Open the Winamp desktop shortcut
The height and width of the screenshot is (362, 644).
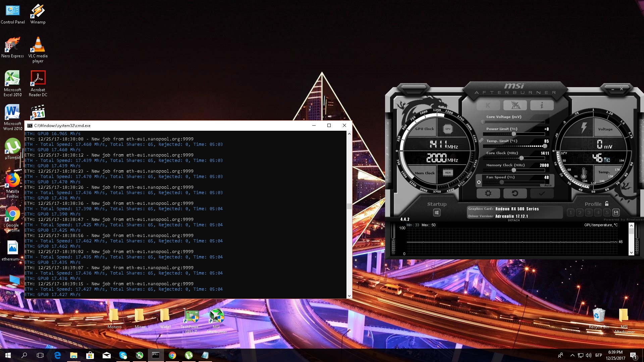[x=38, y=14]
